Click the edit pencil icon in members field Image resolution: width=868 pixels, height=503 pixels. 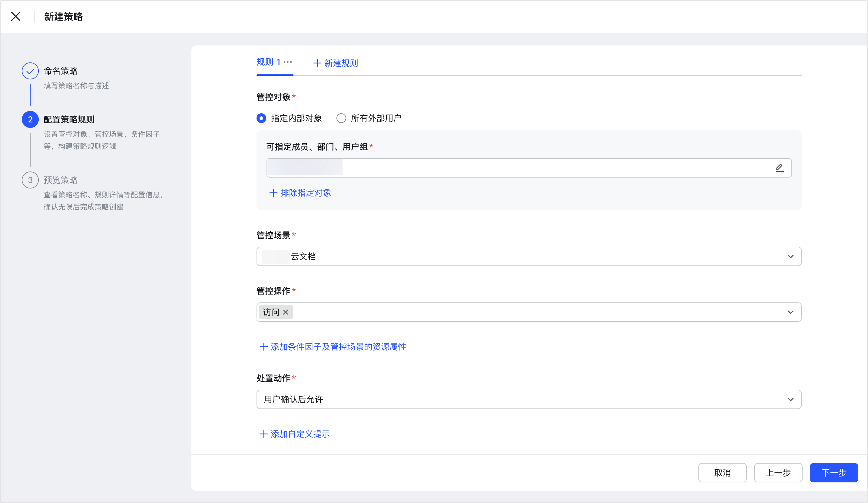[780, 168]
